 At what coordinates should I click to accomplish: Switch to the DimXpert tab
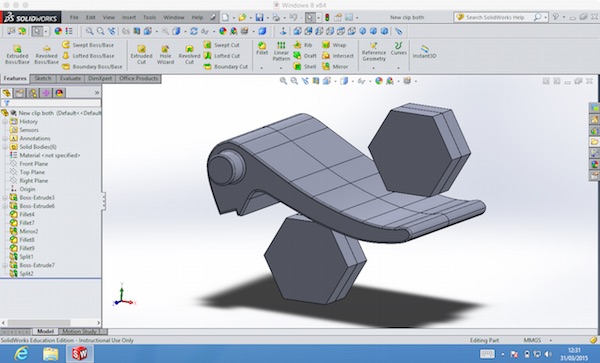pos(100,78)
